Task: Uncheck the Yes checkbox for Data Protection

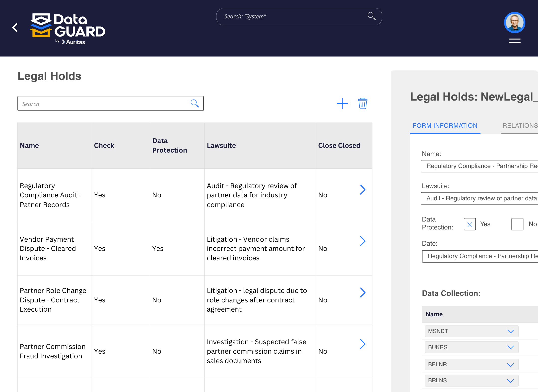Action: (470, 224)
